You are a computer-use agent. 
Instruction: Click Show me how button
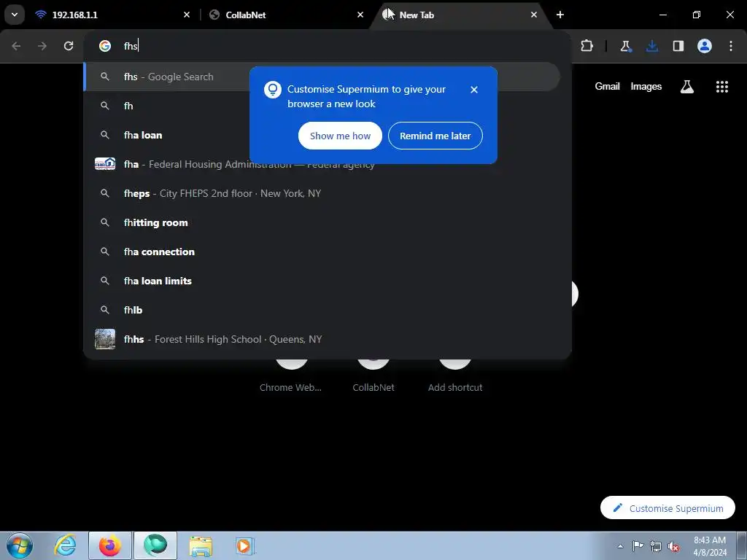[340, 136]
